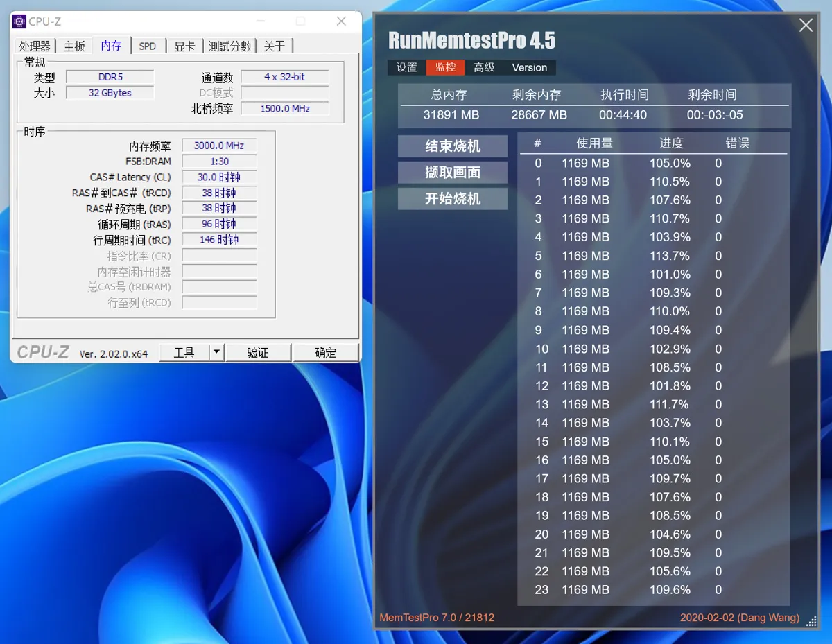Image resolution: width=832 pixels, height=644 pixels.
Task: Click the 1500.0 MHz 北桥频率 value
Action: (284, 109)
